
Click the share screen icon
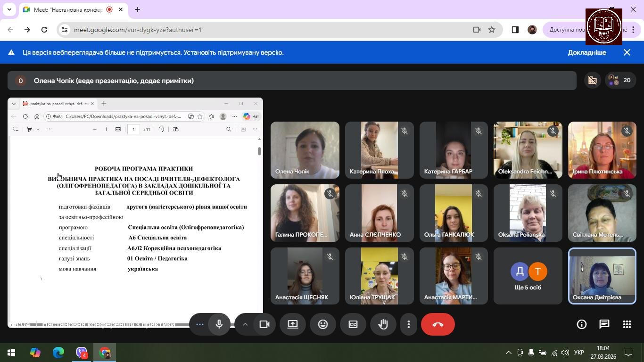point(293,324)
